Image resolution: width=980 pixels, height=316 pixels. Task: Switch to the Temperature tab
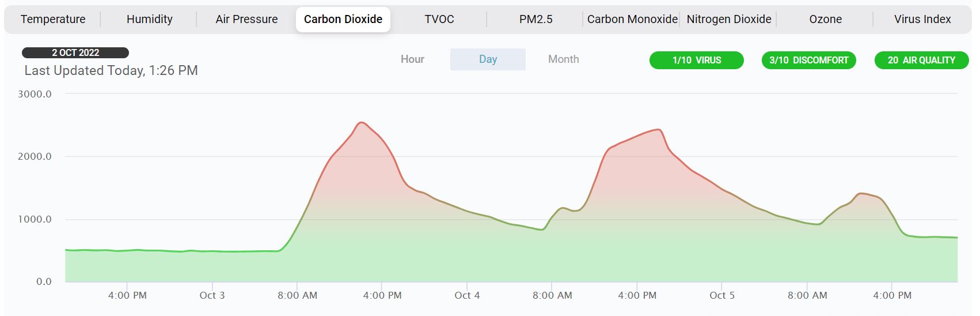pyautogui.click(x=53, y=19)
